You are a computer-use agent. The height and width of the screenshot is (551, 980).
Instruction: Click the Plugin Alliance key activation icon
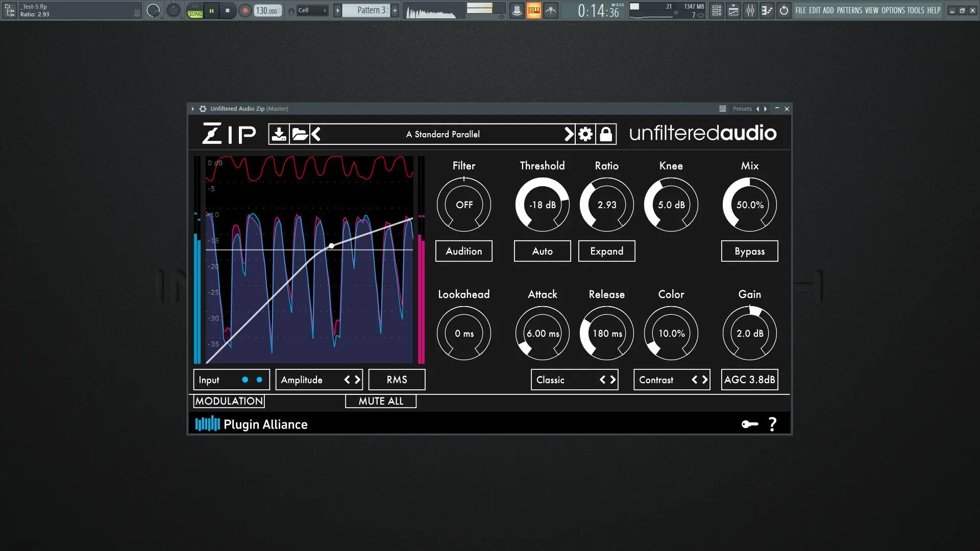(749, 423)
